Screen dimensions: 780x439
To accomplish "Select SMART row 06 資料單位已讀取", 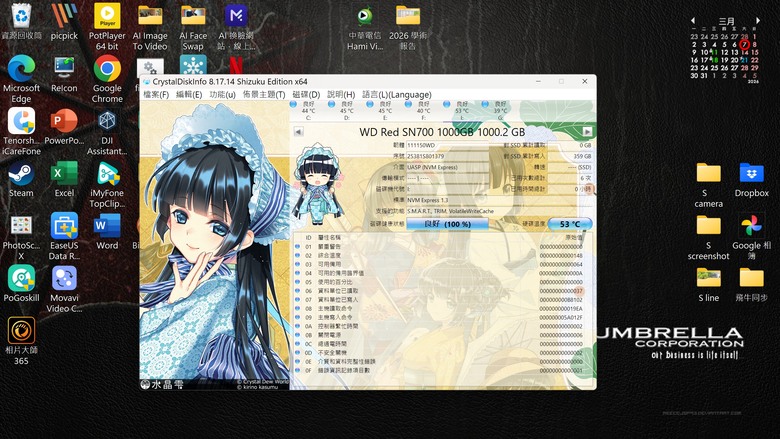I will (441, 291).
